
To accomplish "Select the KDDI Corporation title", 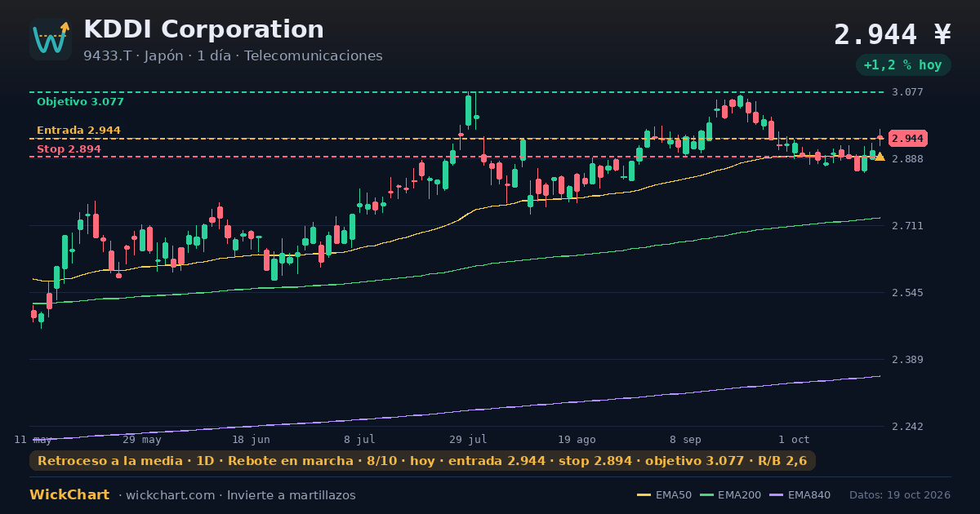I will click(203, 29).
